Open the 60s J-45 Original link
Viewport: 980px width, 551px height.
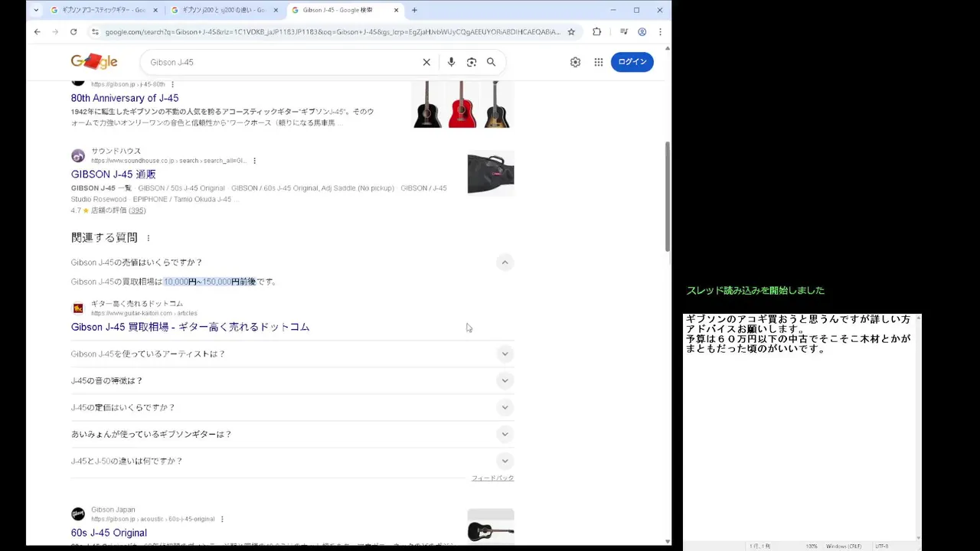pyautogui.click(x=109, y=533)
